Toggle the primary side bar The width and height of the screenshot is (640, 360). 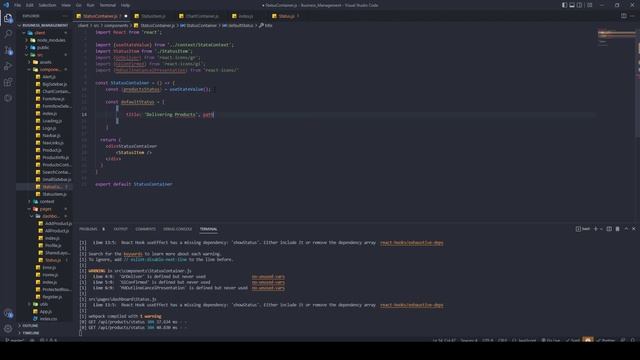point(564,5)
